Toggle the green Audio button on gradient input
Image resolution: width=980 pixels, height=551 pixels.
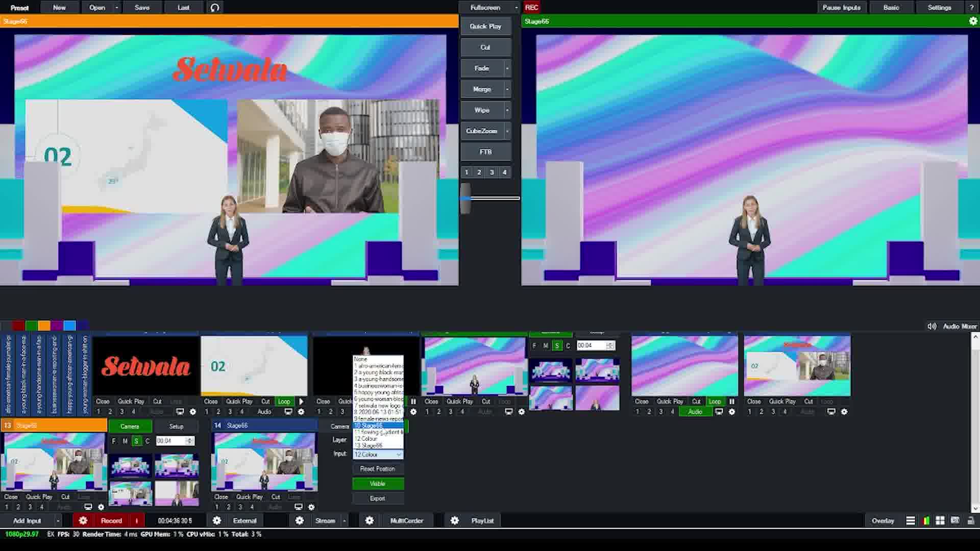click(x=695, y=411)
